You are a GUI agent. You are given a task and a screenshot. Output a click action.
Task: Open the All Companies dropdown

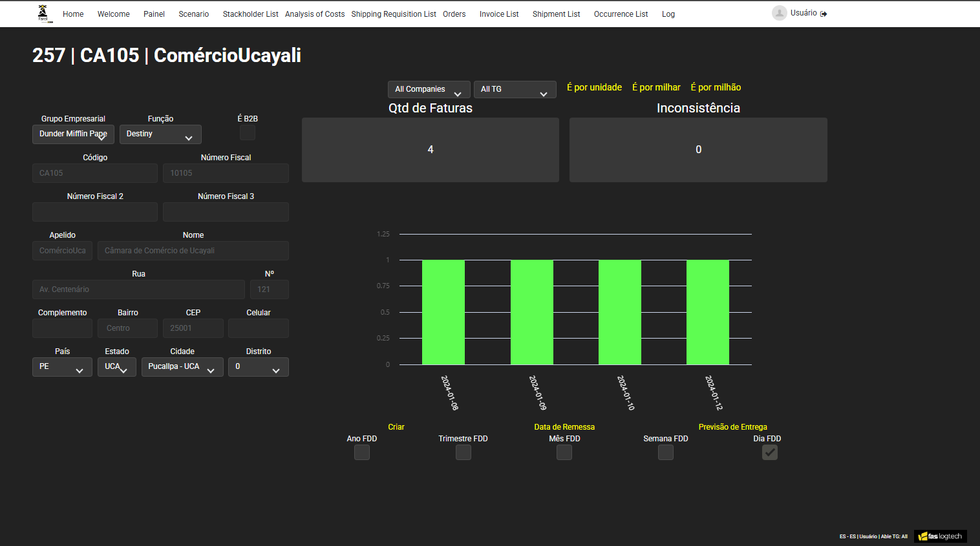click(429, 89)
